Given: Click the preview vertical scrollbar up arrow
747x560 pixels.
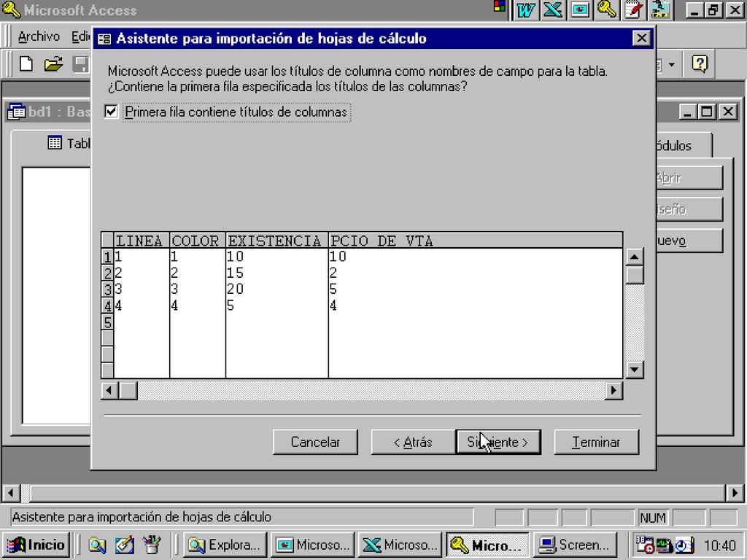Looking at the screenshot, I should (635, 257).
